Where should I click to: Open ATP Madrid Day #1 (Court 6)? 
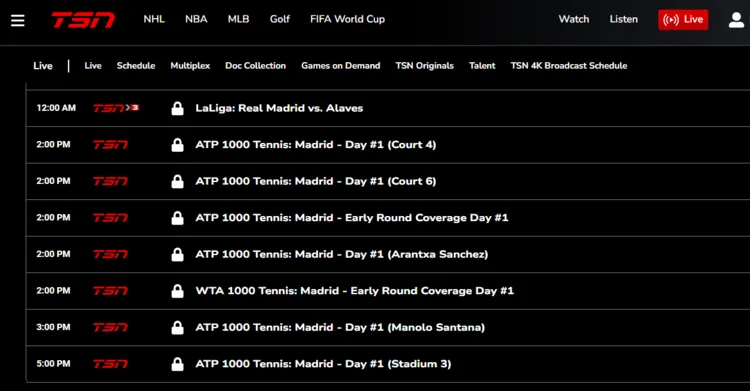[316, 181]
